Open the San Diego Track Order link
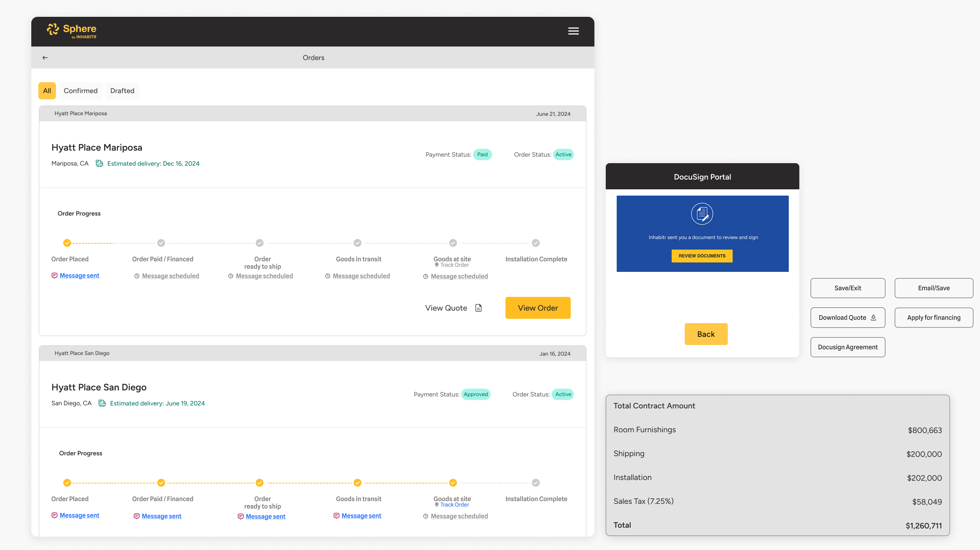980x550 pixels. coord(454,505)
